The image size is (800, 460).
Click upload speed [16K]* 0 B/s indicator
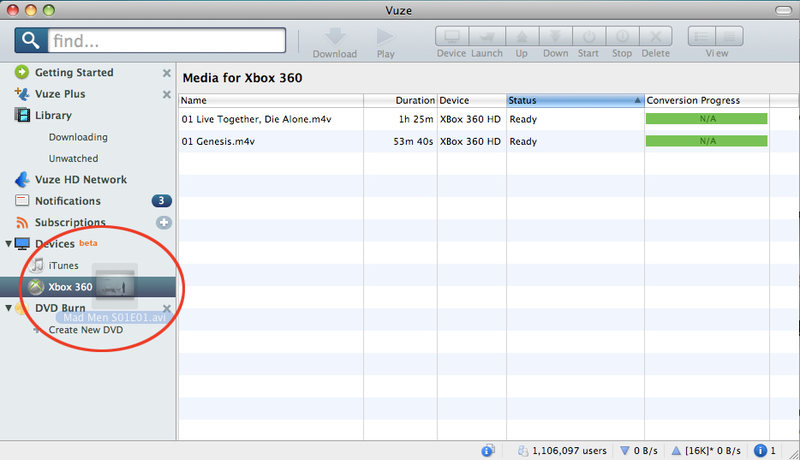point(706,451)
